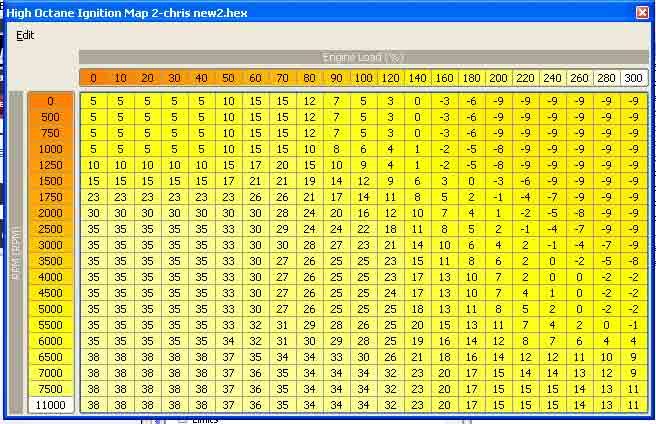Open the Edit menu

tap(25, 36)
